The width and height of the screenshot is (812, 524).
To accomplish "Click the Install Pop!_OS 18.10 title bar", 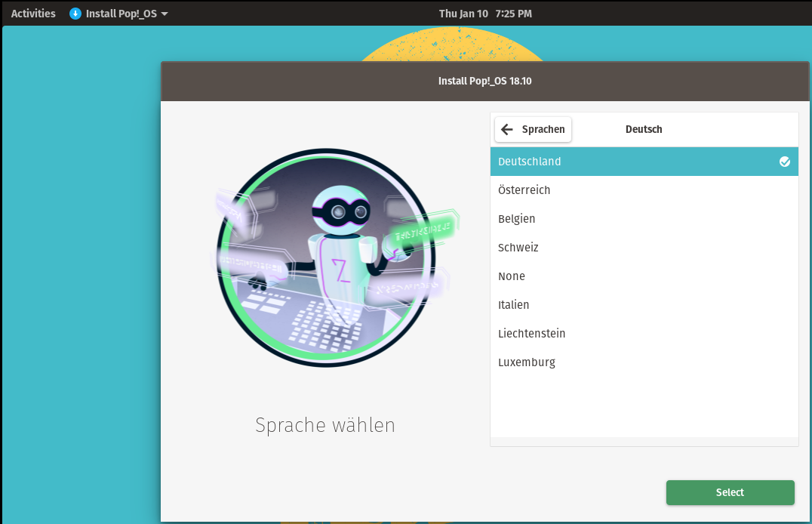I will [485, 81].
